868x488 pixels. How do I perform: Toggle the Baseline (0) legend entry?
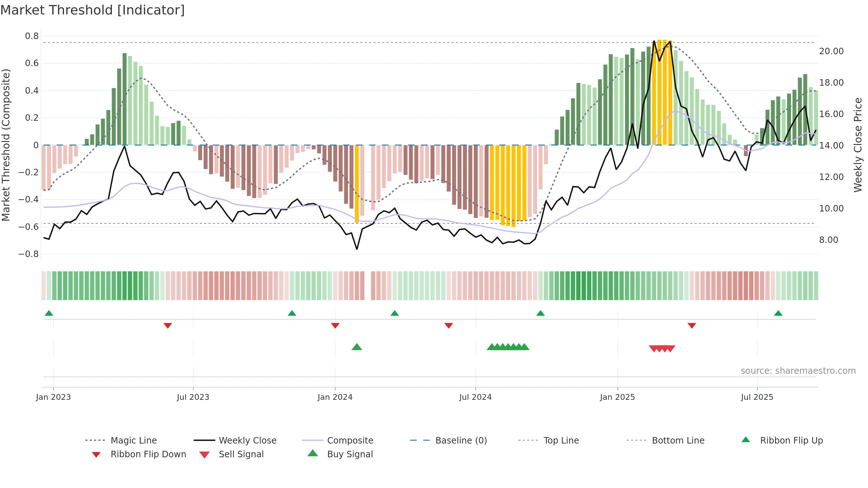coord(448,440)
